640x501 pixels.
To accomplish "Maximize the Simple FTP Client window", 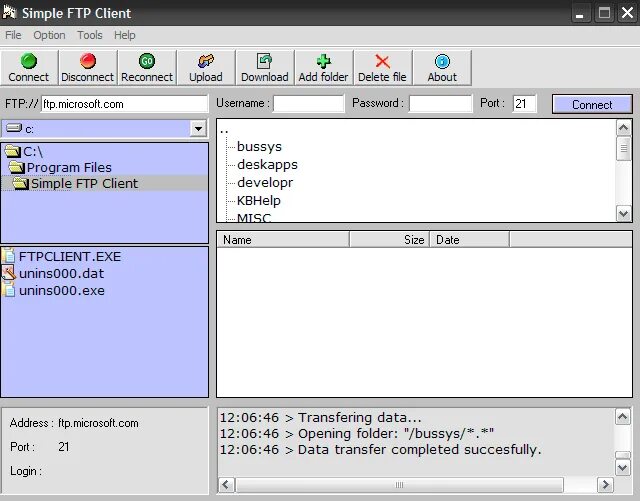I will point(604,13).
